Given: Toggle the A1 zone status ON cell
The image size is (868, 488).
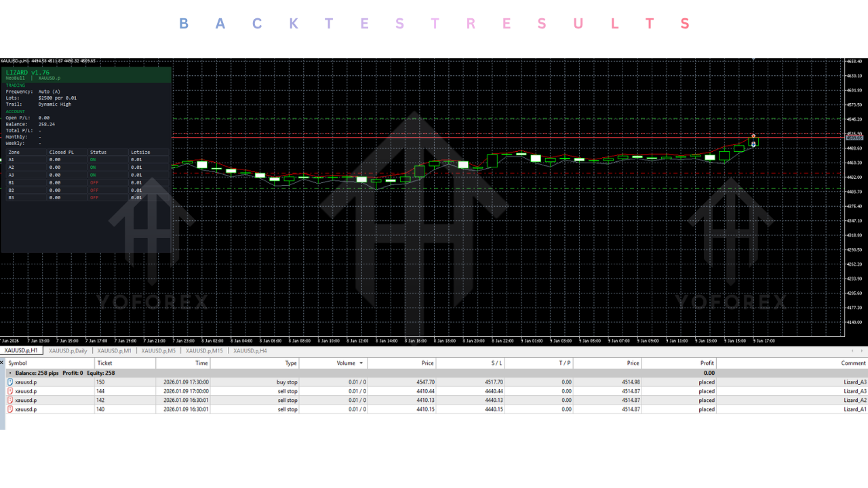Looking at the screenshot, I should [93, 159].
